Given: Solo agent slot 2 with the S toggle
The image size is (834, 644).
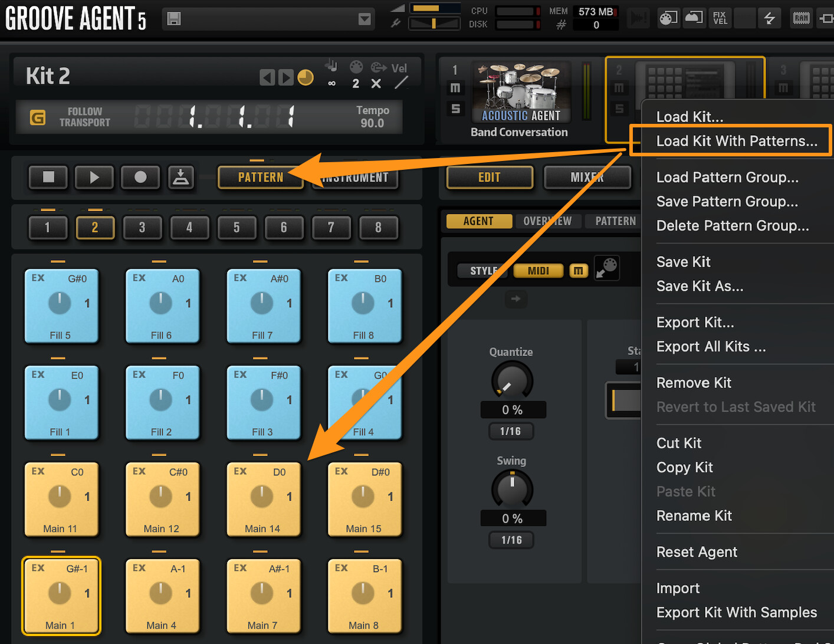Looking at the screenshot, I should [x=619, y=109].
